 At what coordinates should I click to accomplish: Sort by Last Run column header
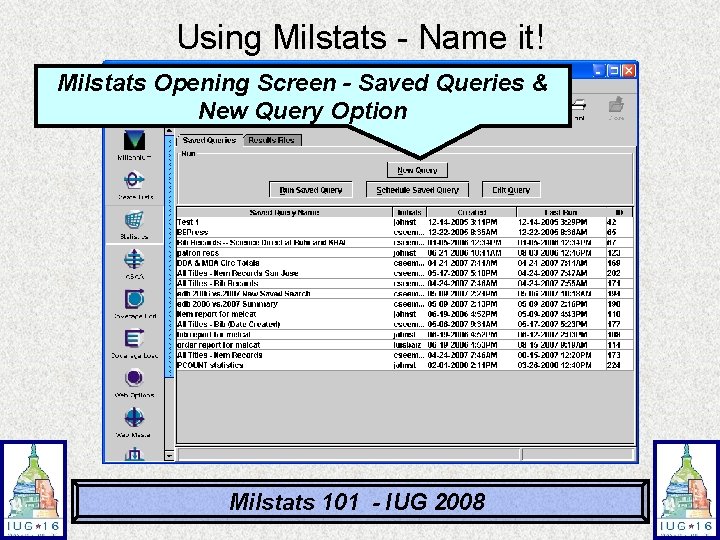561,212
